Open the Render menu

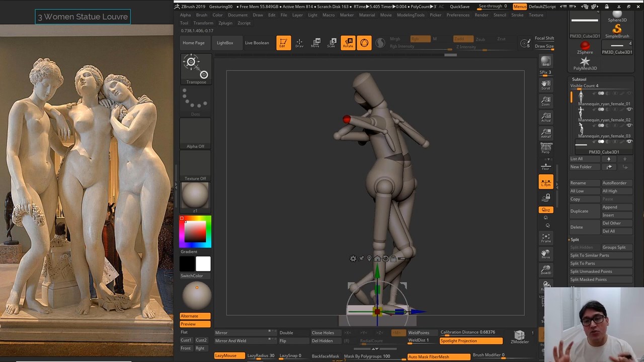point(481,15)
